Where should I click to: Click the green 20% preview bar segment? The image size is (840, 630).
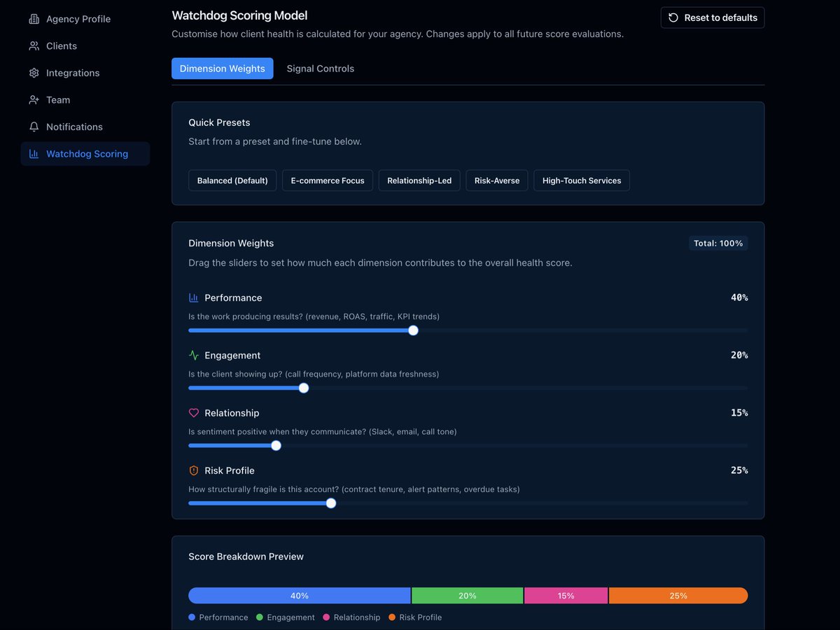(x=468, y=596)
